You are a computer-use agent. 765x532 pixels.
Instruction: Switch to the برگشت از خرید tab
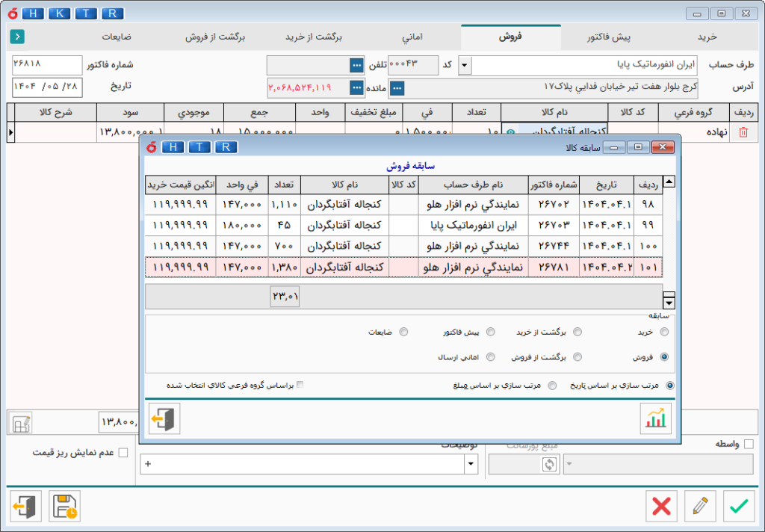click(314, 37)
